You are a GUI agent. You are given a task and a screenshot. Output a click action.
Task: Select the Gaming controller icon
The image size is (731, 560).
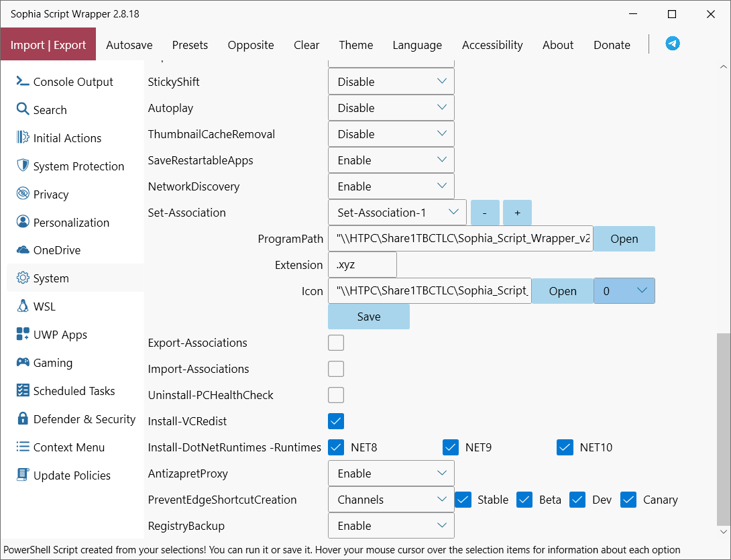(23, 363)
